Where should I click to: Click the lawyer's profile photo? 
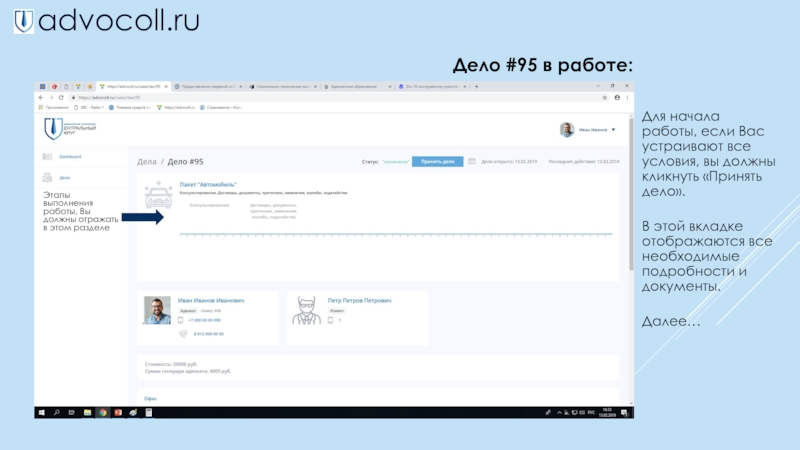pyautogui.click(x=157, y=310)
